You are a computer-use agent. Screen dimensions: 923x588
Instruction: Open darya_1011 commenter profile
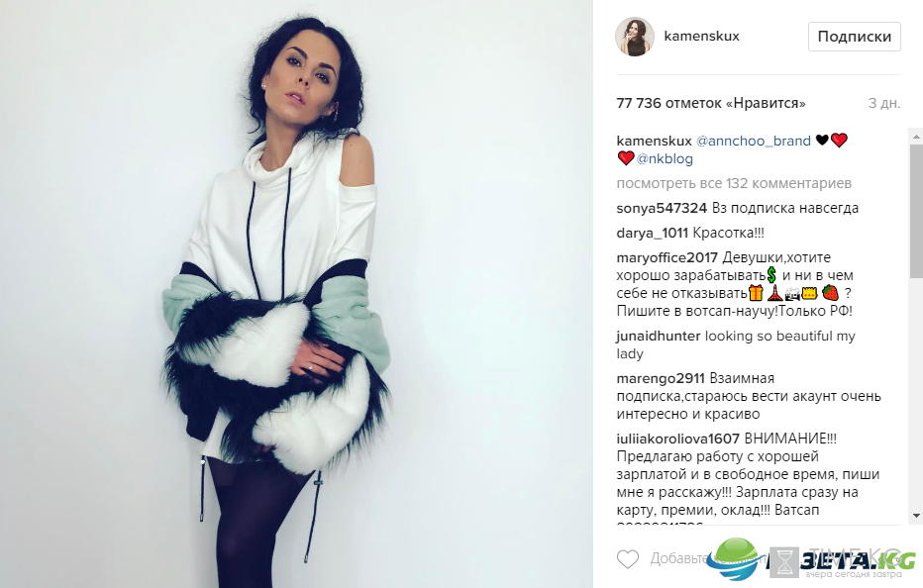(x=653, y=233)
